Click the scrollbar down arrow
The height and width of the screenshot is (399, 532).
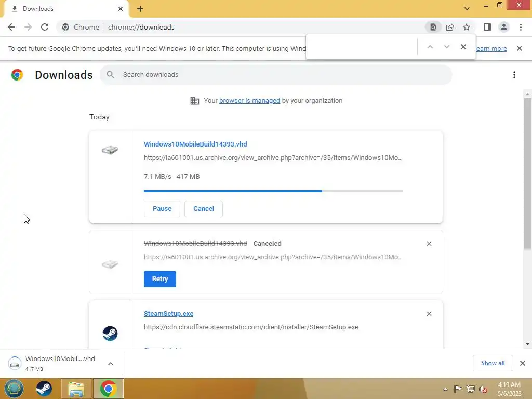(x=527, y=344)
